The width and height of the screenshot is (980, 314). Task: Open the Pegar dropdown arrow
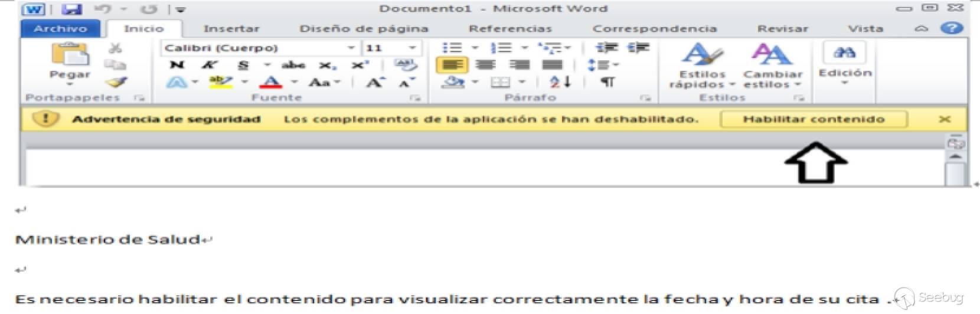pyautogui.click(x=70, y=84)
